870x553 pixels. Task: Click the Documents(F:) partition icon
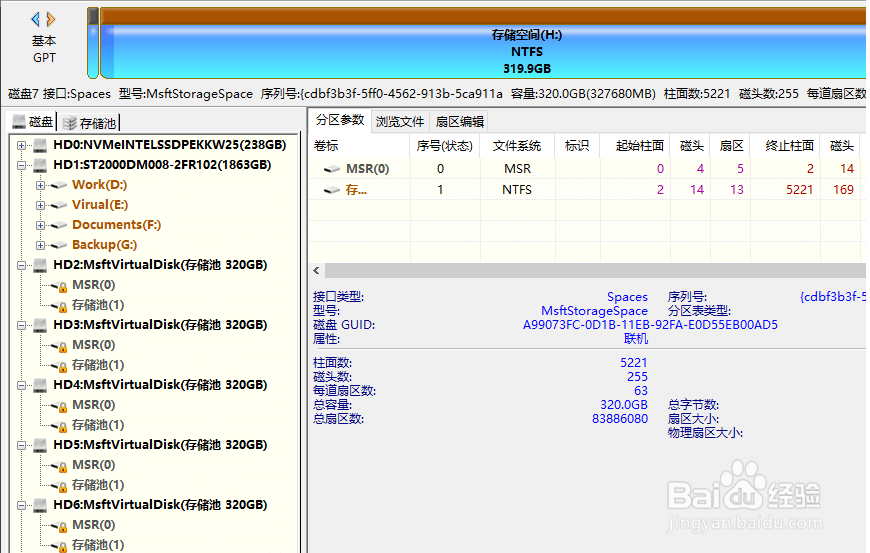pyautogui.click(x=59, y=225)
